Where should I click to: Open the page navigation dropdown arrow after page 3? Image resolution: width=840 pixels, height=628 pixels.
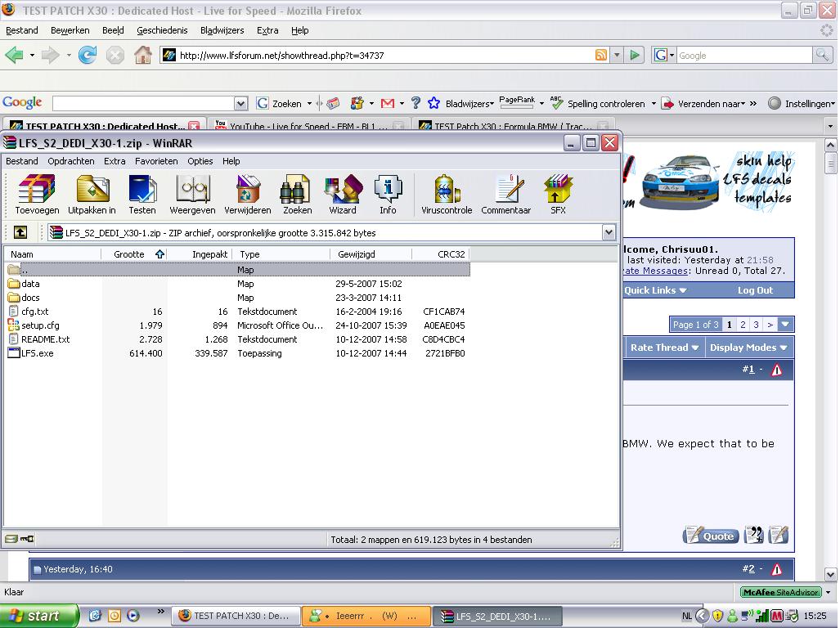pos(785,325)
